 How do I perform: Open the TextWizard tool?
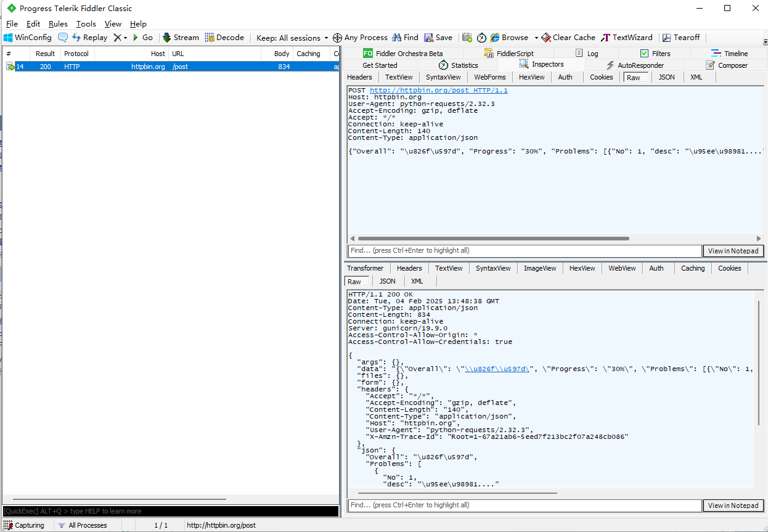(627, 38)
